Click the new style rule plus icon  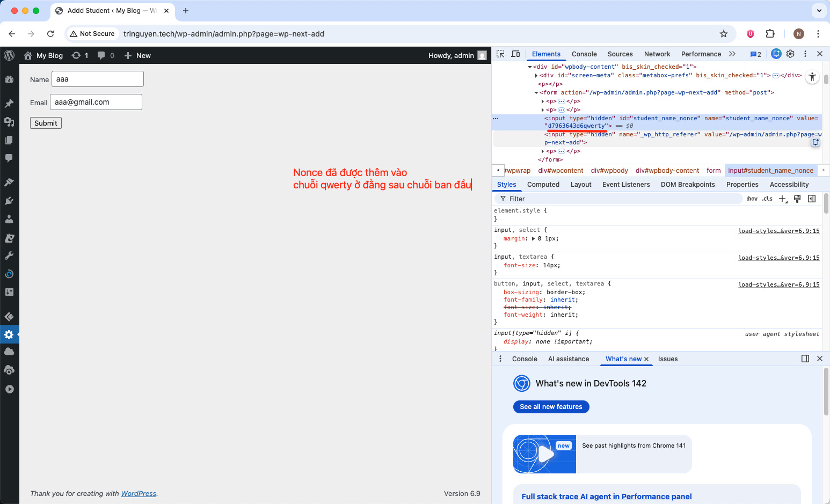coord(783,199)
